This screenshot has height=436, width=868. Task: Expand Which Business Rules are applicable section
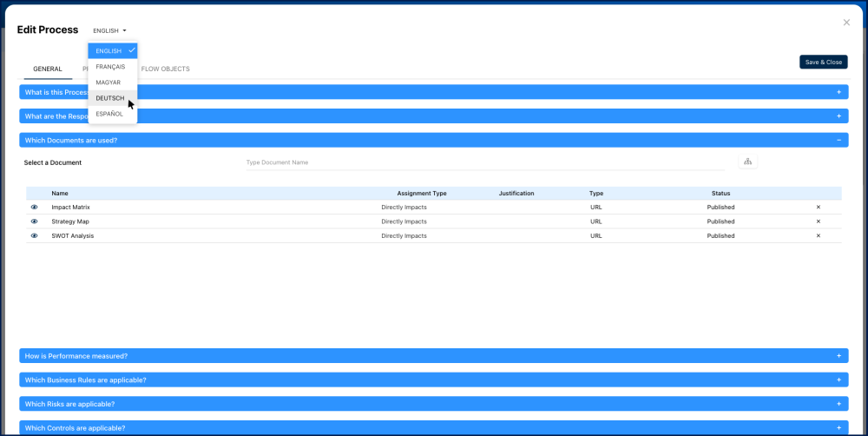click(433, 380)
